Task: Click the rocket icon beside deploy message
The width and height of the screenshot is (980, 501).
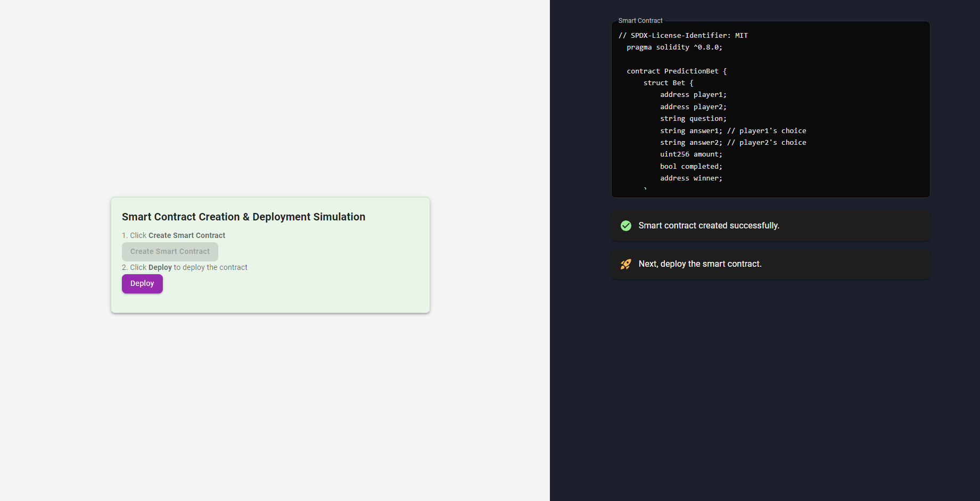Action: point(626,264)
